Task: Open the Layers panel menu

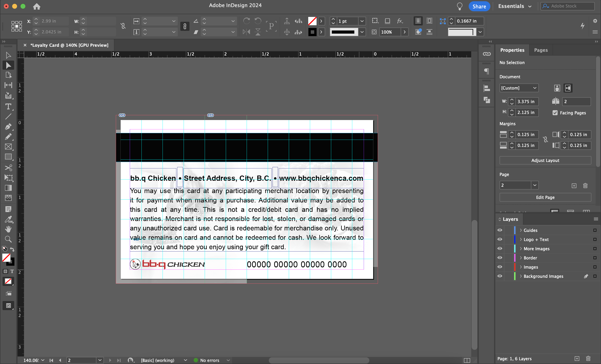Action: tap(596, 219)
